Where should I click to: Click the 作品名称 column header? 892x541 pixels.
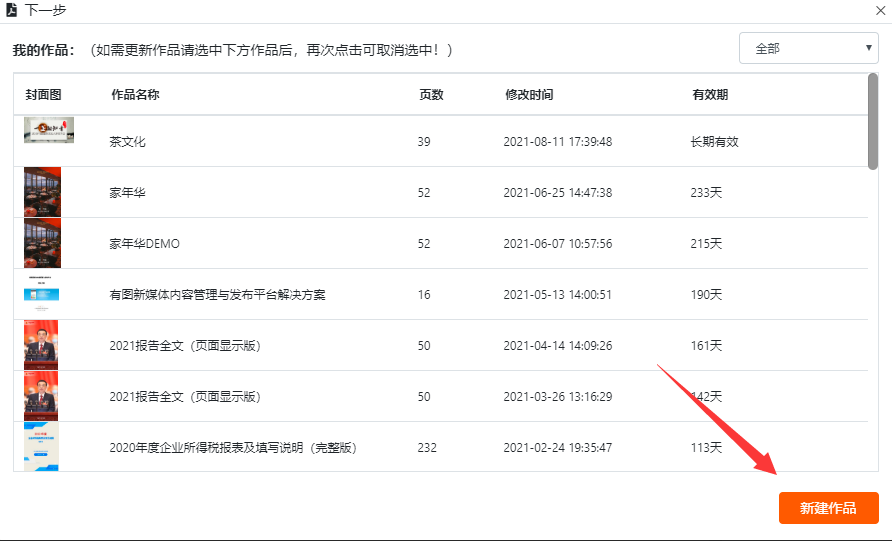pyautogui.click(x=135, y=95)
